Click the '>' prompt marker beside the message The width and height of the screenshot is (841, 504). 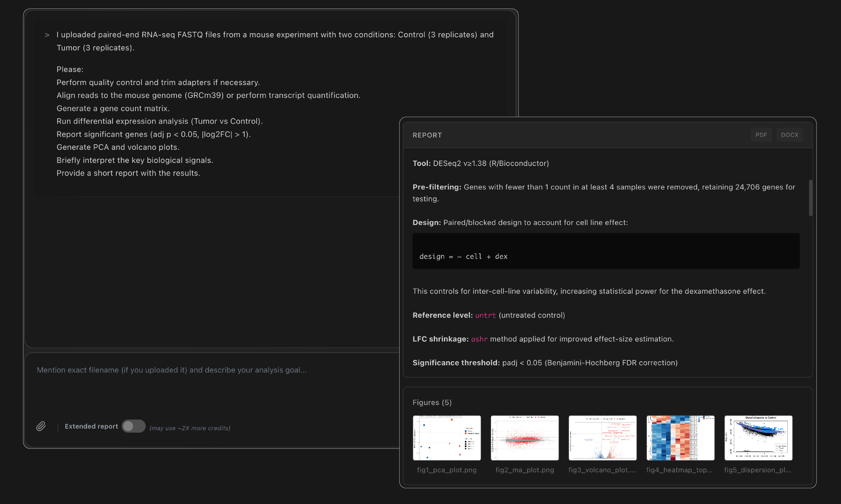[x=47, y=35]
